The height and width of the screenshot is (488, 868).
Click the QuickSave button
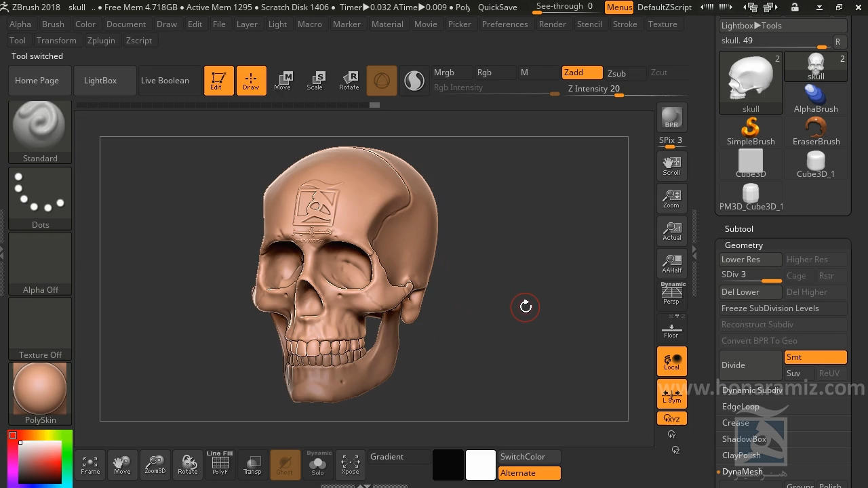tap(498, 7)
